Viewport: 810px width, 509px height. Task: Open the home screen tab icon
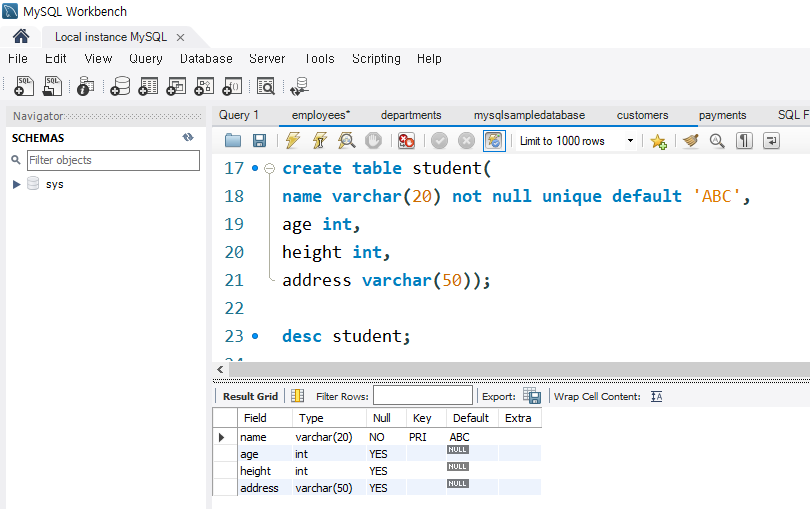point(21,37)
